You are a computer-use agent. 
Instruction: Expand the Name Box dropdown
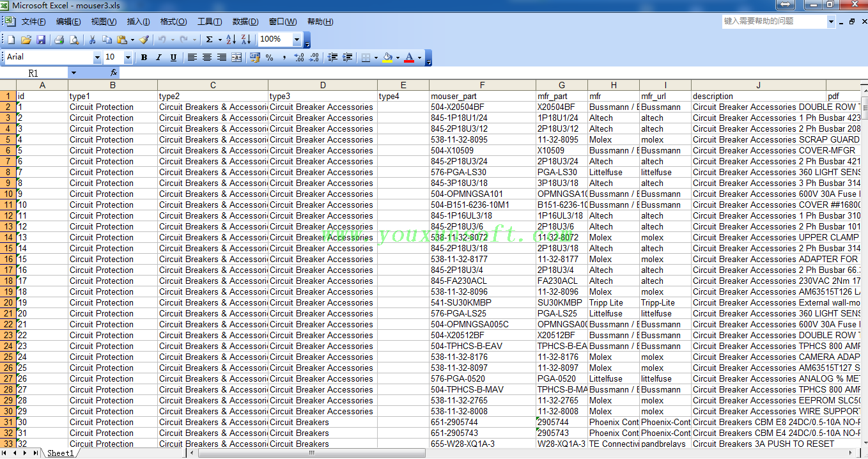tap(74, 73)
